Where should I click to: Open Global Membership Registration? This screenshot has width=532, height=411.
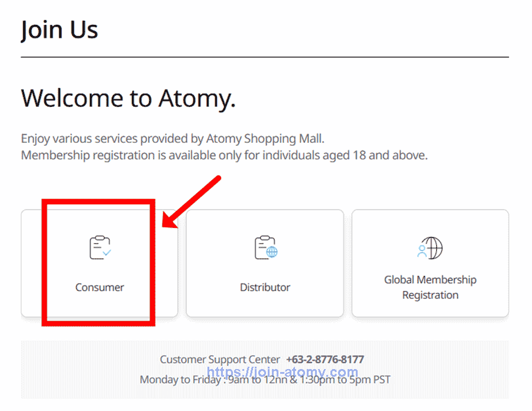coord(430,264)
